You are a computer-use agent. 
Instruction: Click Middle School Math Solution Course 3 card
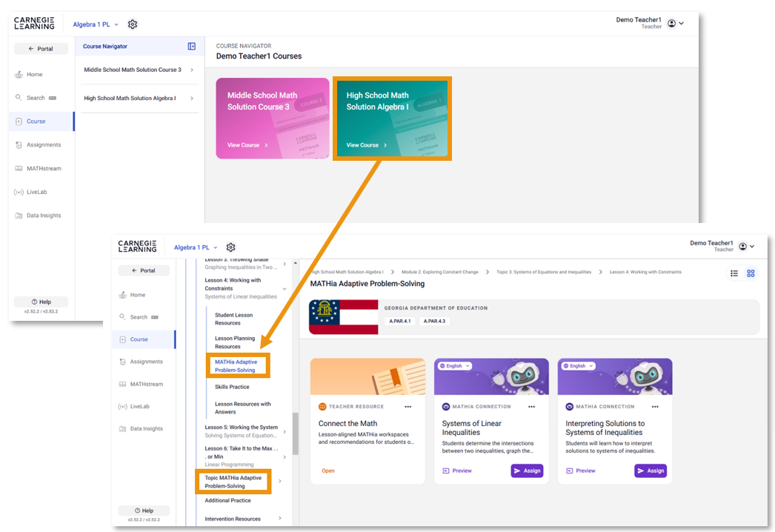[273, 118]
